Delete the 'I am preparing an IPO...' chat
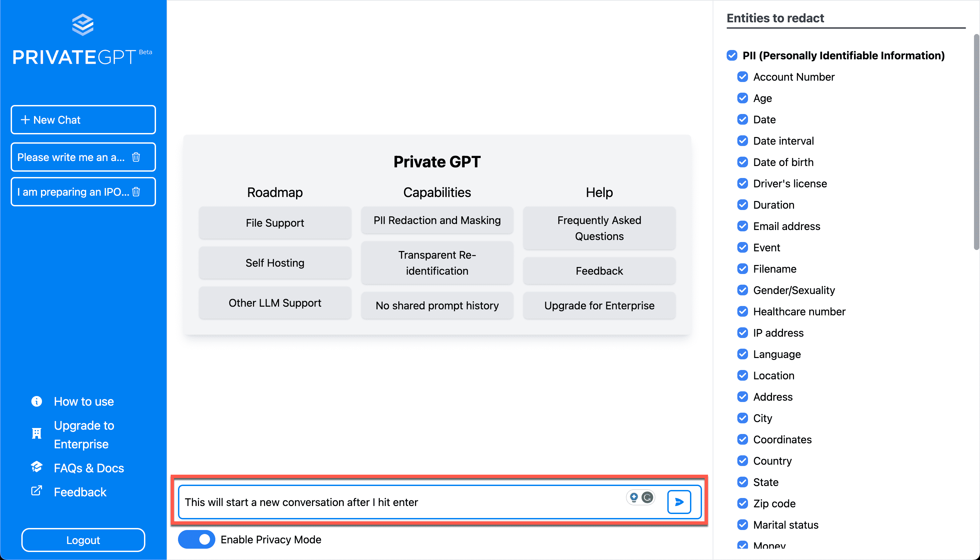The image size is (980, 560). point(136,192)
